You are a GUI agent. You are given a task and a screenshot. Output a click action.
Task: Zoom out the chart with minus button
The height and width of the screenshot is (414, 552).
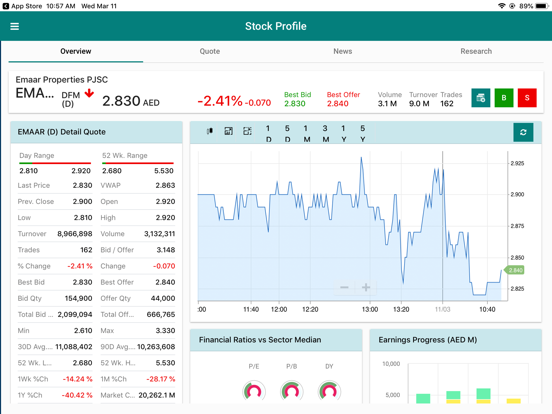tap(344, 288)
